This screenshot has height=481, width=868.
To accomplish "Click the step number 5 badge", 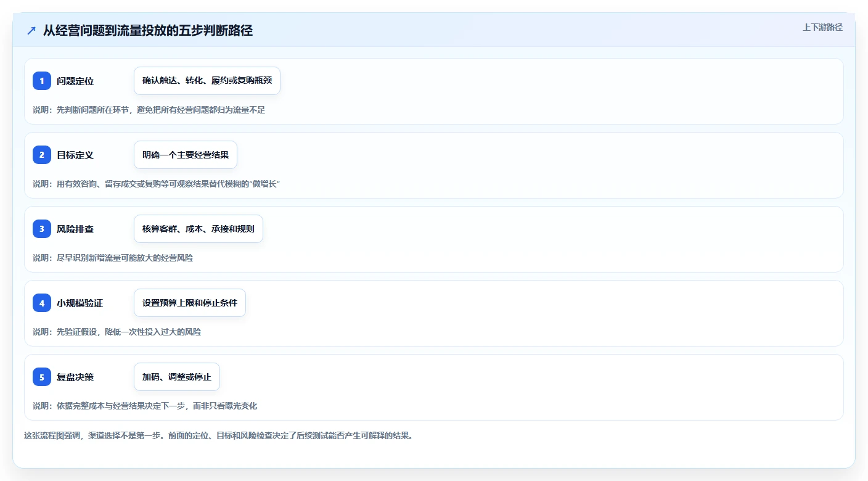I will [42, 377].
